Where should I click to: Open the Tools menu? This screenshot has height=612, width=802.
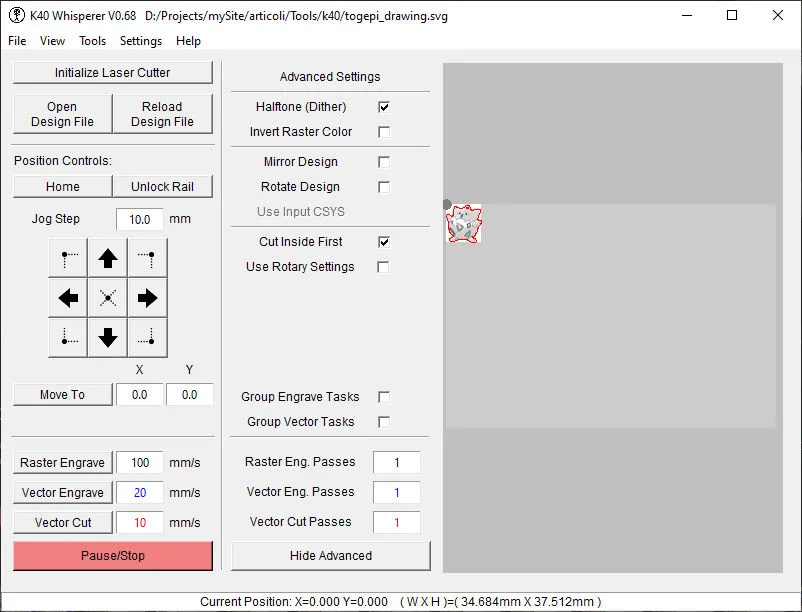(92, 41)
